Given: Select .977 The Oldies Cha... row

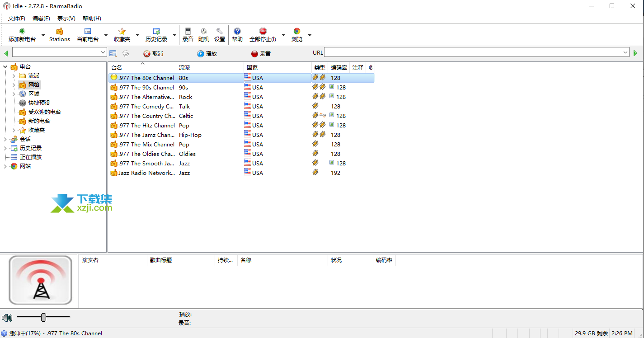Looking at the screenshot, I should pos(241,154).
